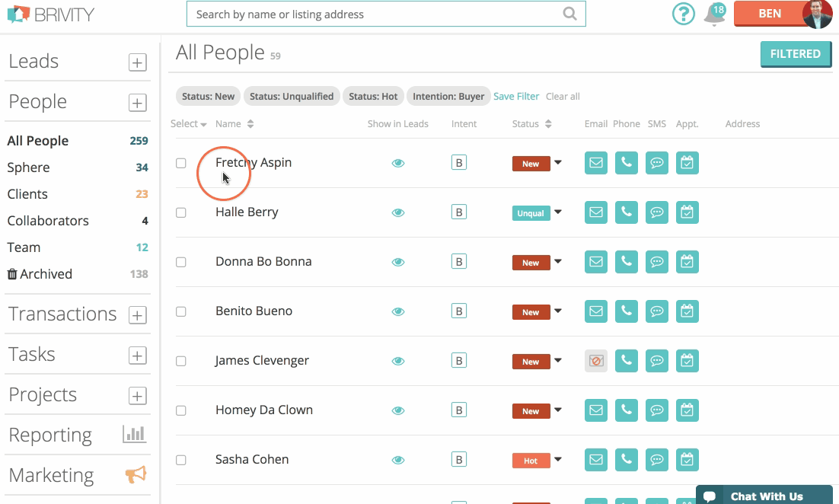The width and height of the screenshot is (839, 504).
Task: Call Halle Berry via phone icon
Action: pyautogui.click(x=627, y=212)
